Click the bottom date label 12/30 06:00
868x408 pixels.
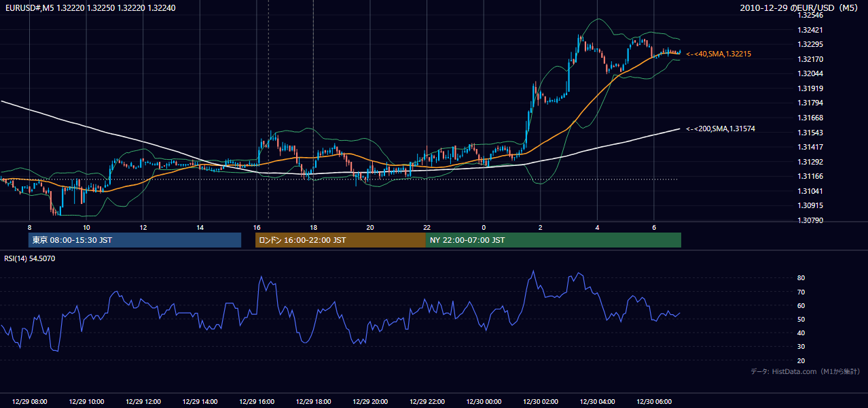pyautogui.click(x=654, y=402)
